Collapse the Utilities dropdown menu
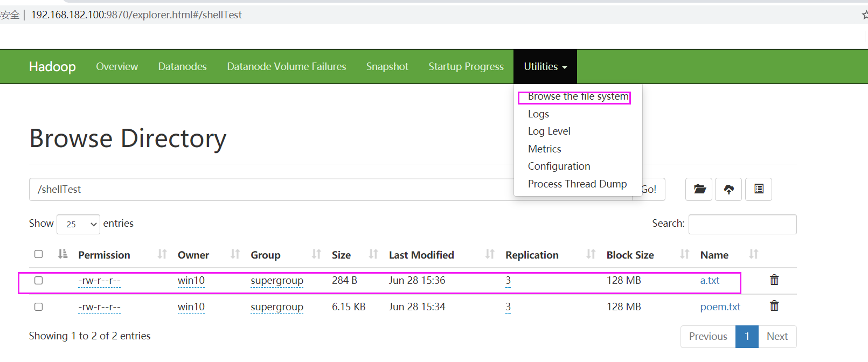This screenshot has width=868, height=362. pyautogui.click(x=545, y=66)
